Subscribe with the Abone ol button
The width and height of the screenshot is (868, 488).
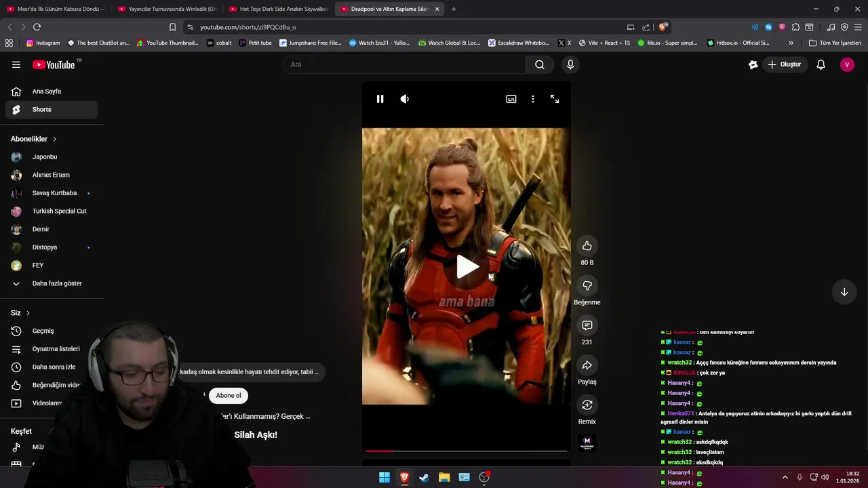[x=229, y=395]
